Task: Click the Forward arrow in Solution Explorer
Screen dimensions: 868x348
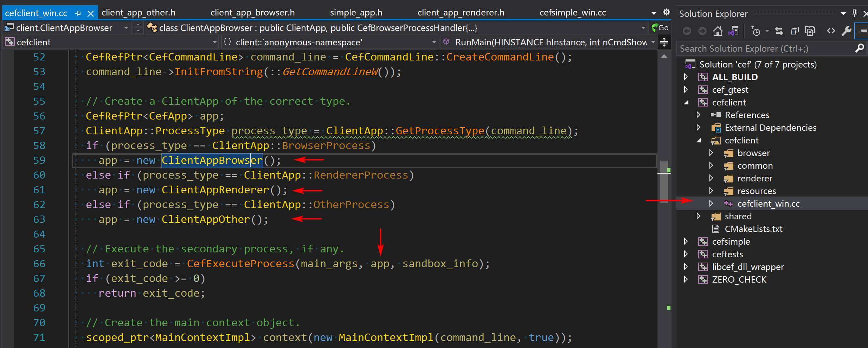Action: point(702,31)
